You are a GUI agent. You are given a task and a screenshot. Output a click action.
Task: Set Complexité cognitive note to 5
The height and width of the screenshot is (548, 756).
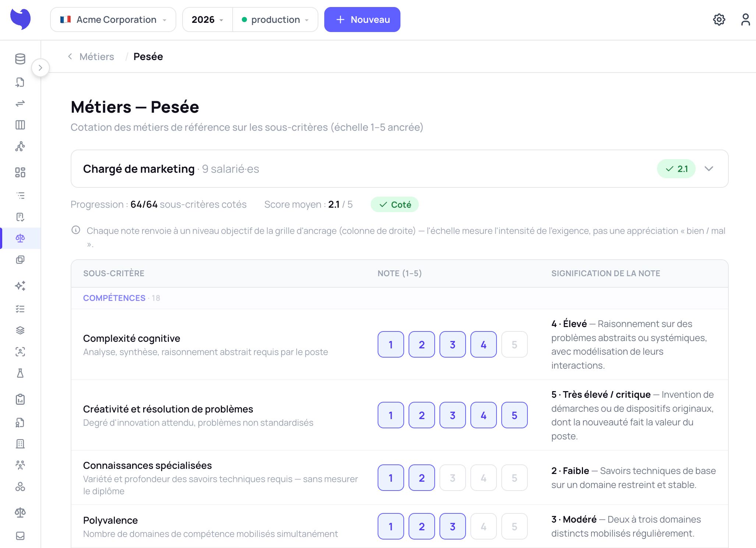click(514, 344)
